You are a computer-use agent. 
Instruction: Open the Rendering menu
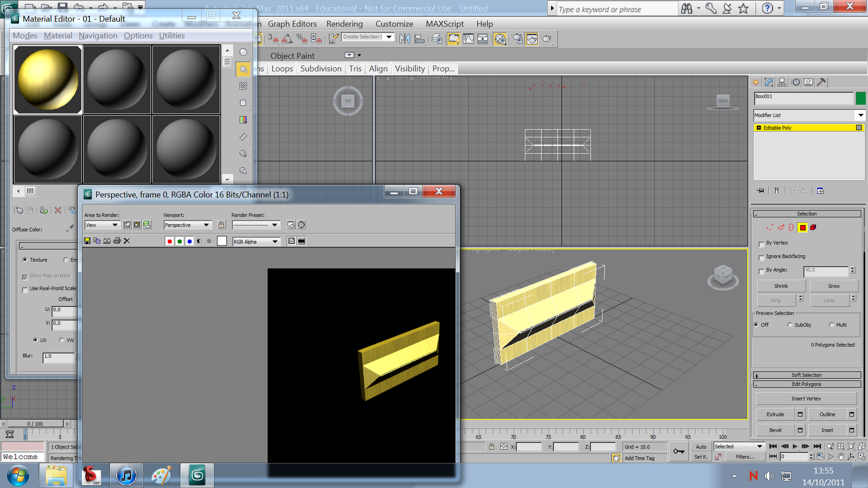click(344, 24)
